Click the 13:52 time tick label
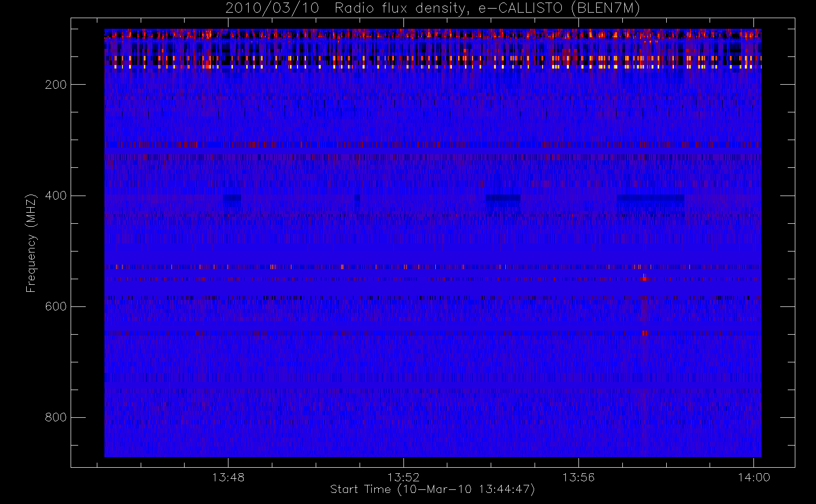The image size is (816, 504). (x=403, y=477)
